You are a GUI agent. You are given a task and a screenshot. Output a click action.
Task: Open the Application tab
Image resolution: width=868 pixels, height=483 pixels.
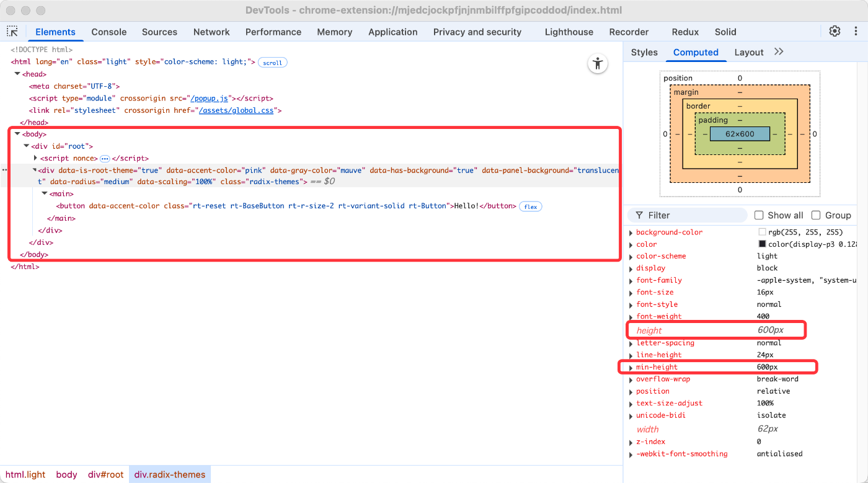point(393,32)
